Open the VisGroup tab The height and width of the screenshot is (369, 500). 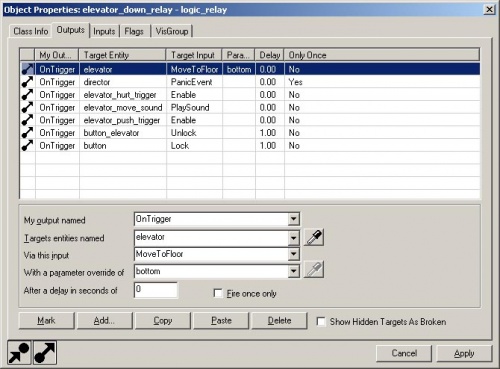tap(172, 31)
